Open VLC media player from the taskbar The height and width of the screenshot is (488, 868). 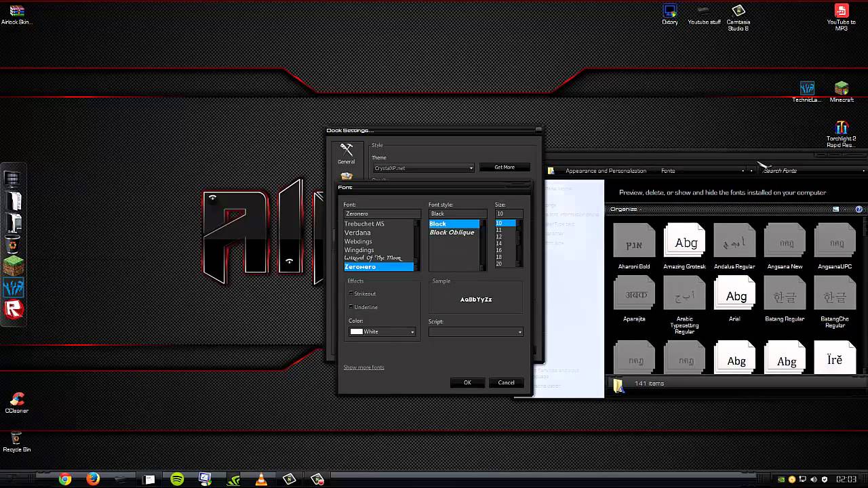tap(261, 479)
